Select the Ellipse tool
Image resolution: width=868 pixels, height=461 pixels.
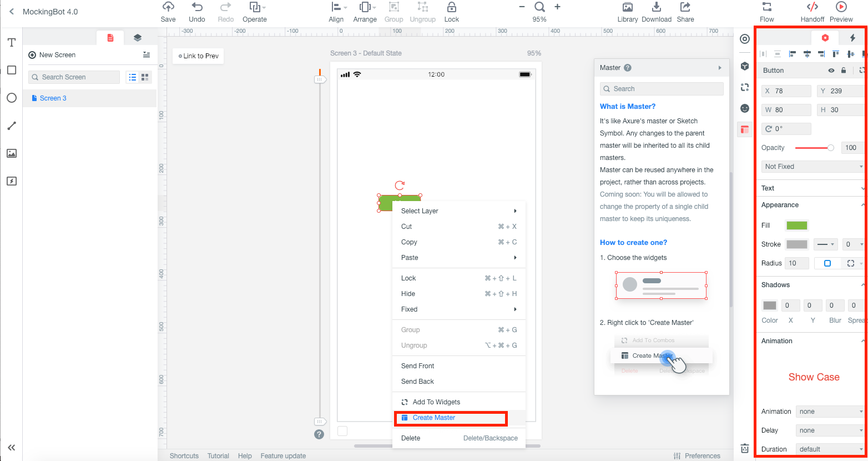point(11,98)
